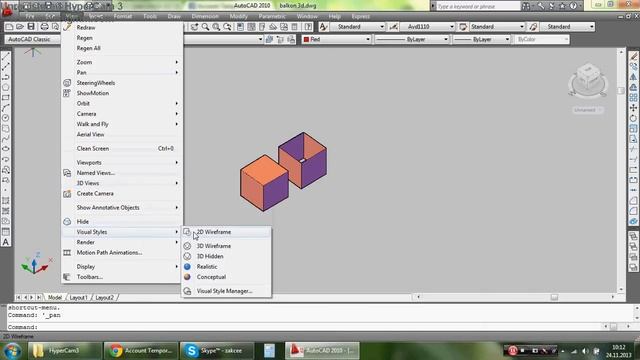Open the AutoCAD Classic workspace dropdown

click(x=33, y=40)
